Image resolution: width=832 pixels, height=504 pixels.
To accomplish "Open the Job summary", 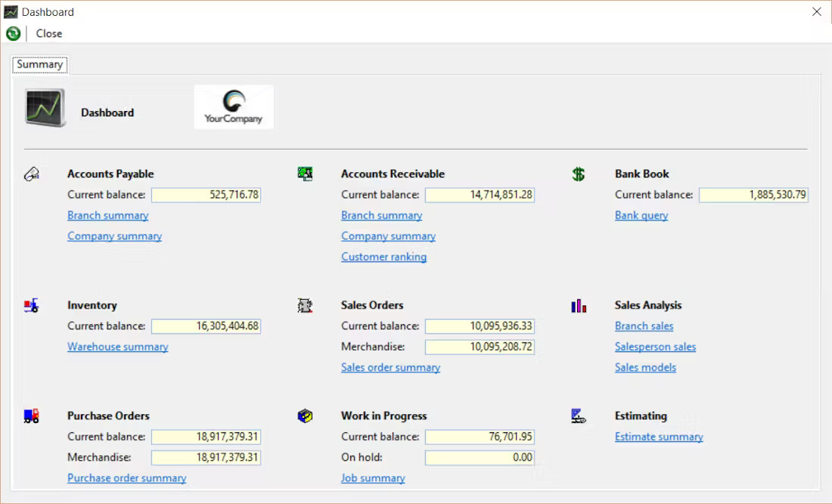I will 373,478.
